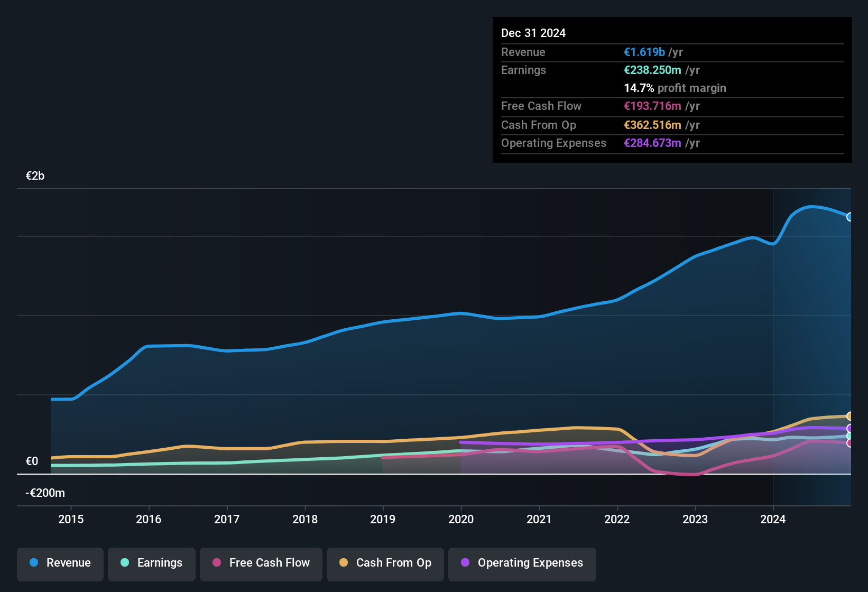Toggle Free Cash Flow visibility in the legend

pos(261,563)
